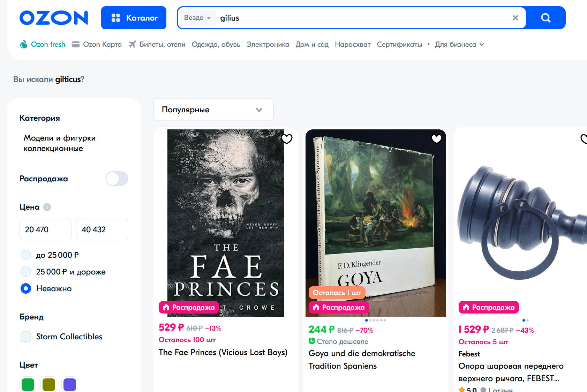Go to Билеты, отели section
This screenshot has width=587, height=392.
tap(162, 44)
